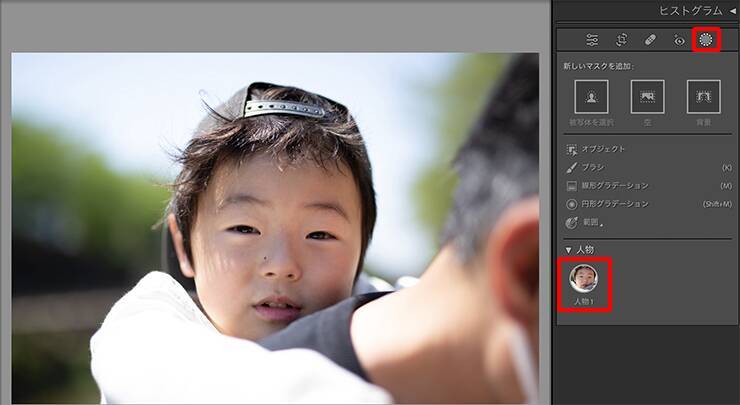Click the ヒストグラム panel title
The image size is (740, 405).
coord(691,10)
